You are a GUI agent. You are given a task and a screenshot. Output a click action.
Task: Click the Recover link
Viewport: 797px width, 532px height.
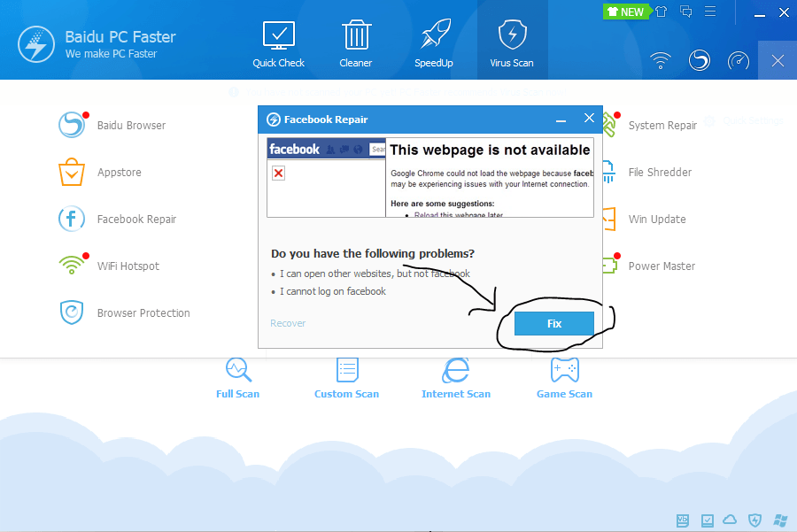(288, 323)
